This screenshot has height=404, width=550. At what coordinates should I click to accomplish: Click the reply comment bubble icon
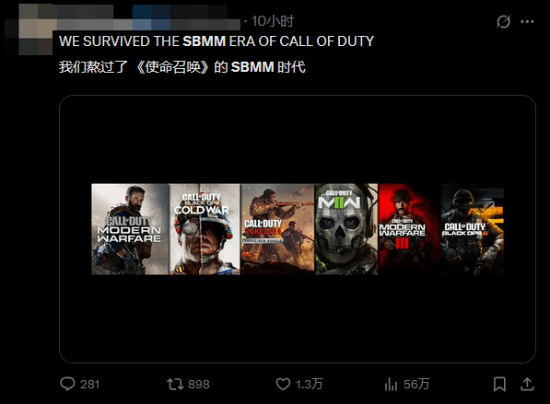(x=67, y=384)
